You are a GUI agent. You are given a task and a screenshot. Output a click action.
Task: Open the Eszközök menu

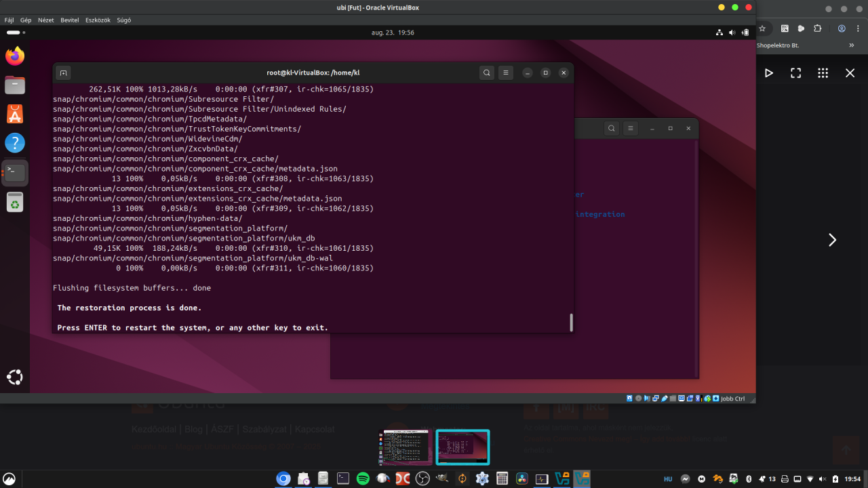click(x=98, y=20)
